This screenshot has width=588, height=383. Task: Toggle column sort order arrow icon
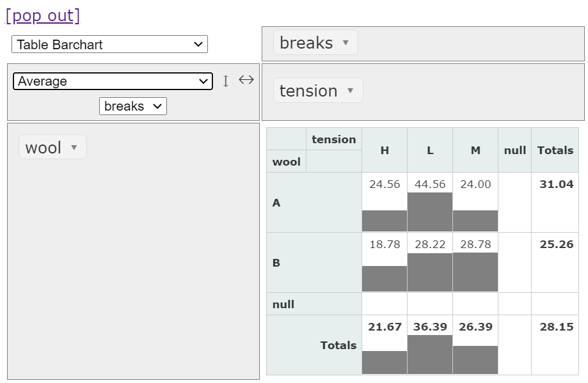[x=246, y=80]
